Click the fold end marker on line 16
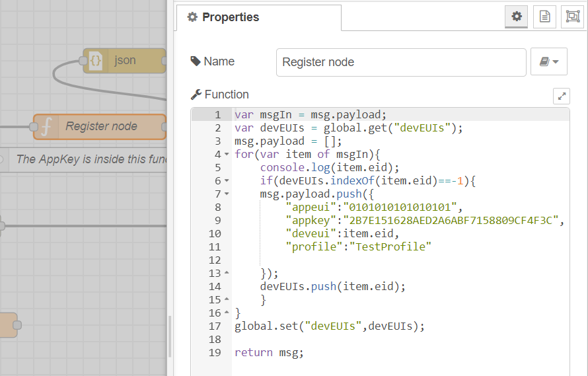Screen dimensions: 588x376 [227, 312]
